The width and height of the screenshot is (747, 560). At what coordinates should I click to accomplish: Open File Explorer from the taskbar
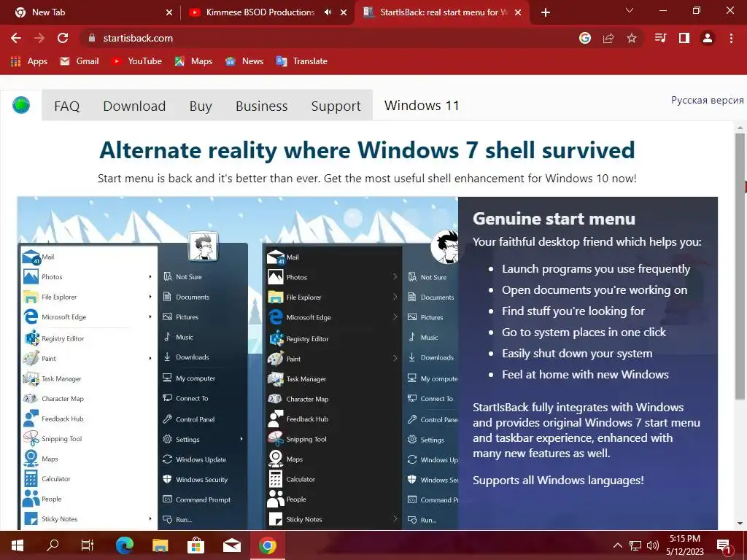(160, 545)
